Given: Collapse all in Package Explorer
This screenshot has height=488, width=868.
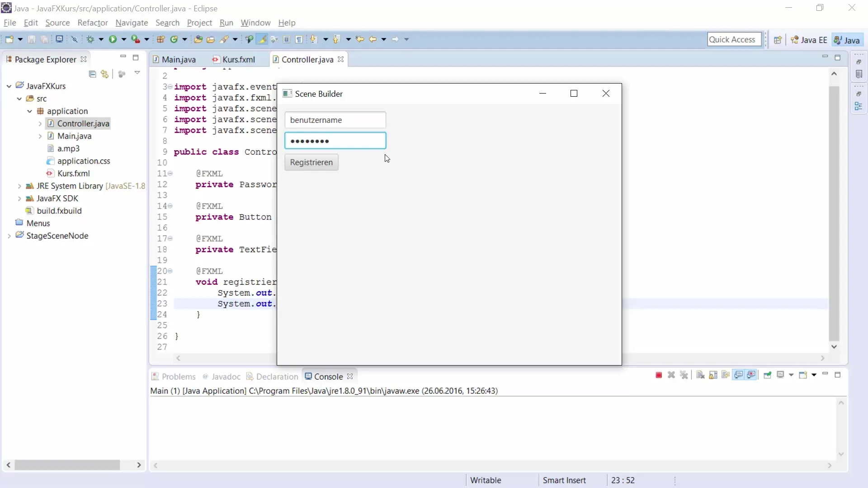Looking at the screenshot, I should (92, 74).
